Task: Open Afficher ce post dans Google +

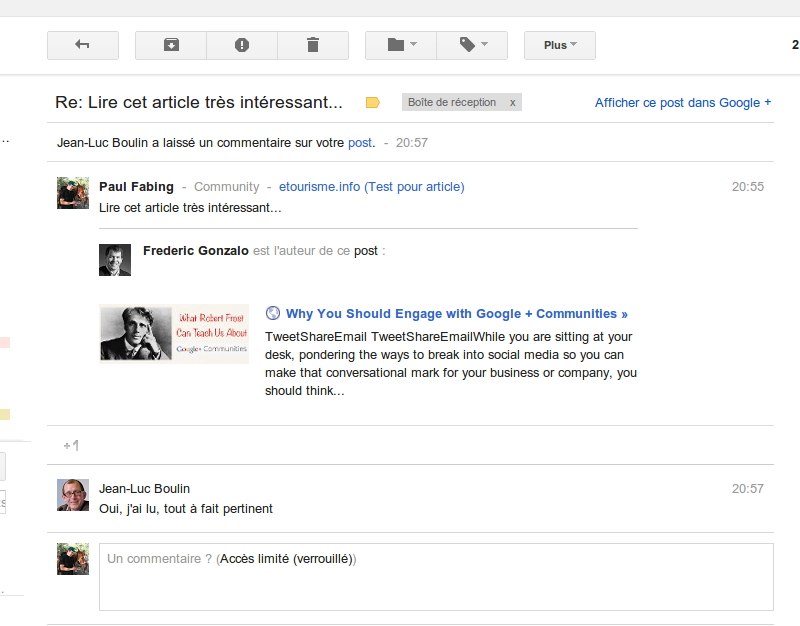Action: click(683, 103)
